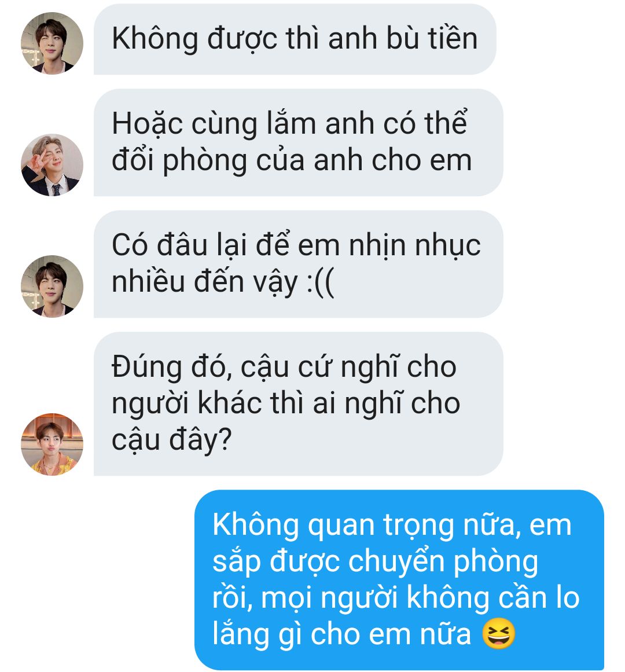
Task: Click the ":((" sad emoticon text
Action: (x=321, y=283)
